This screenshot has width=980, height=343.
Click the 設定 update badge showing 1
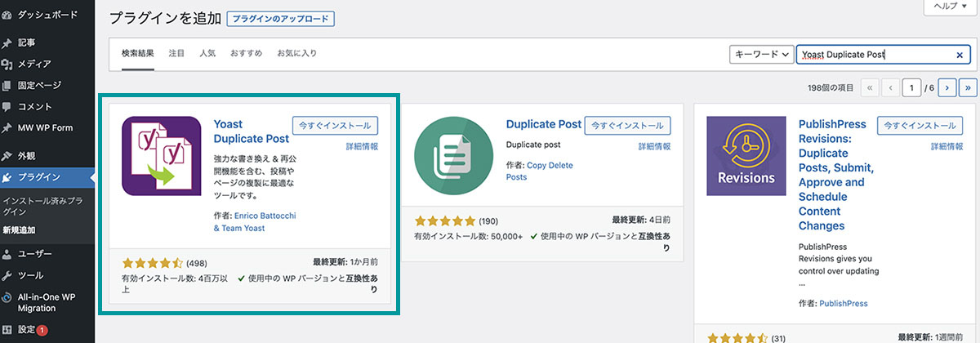tap(42, 331)
